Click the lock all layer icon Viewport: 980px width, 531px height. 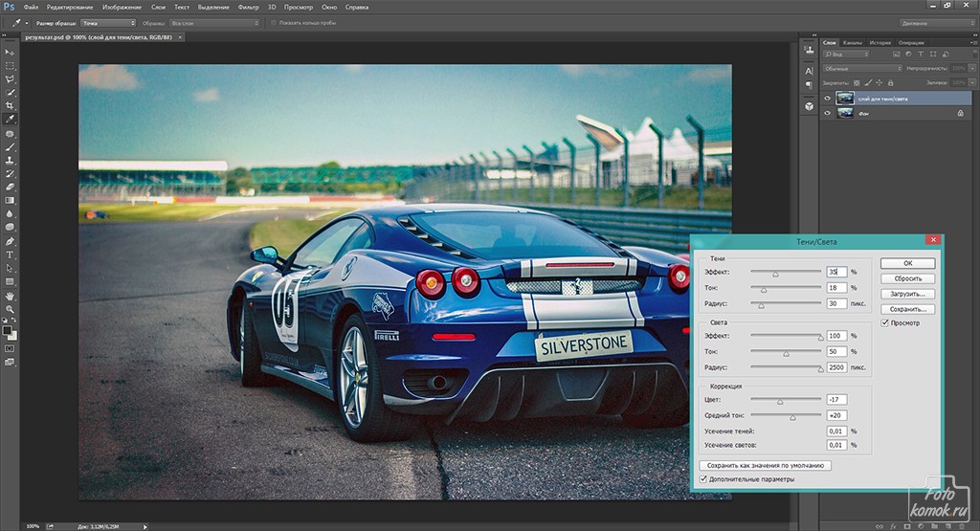click(890, 83)
